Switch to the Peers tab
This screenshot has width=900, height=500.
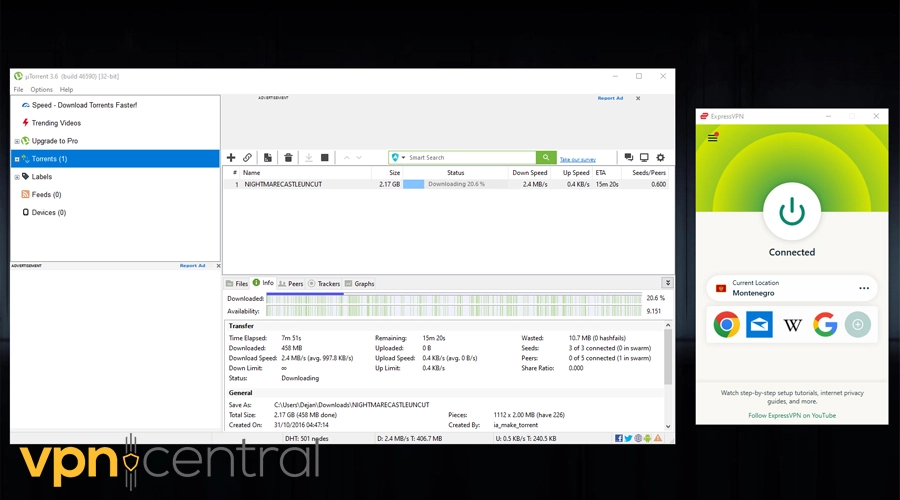290,284
